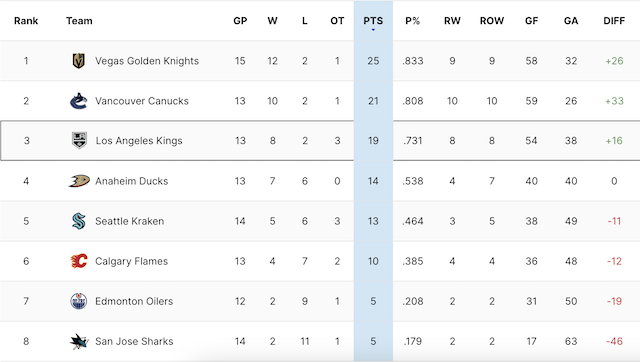The width and height of the screenshot is (640, 362).
Task: Sort standings by PTS column header
Action: click(373, 20)
